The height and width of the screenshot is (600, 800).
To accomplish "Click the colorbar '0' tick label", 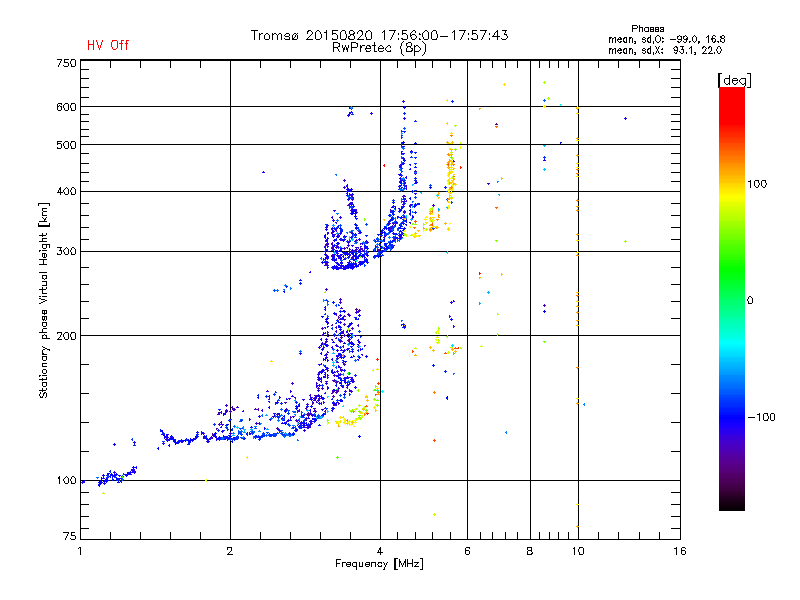I will click(750, 301).
